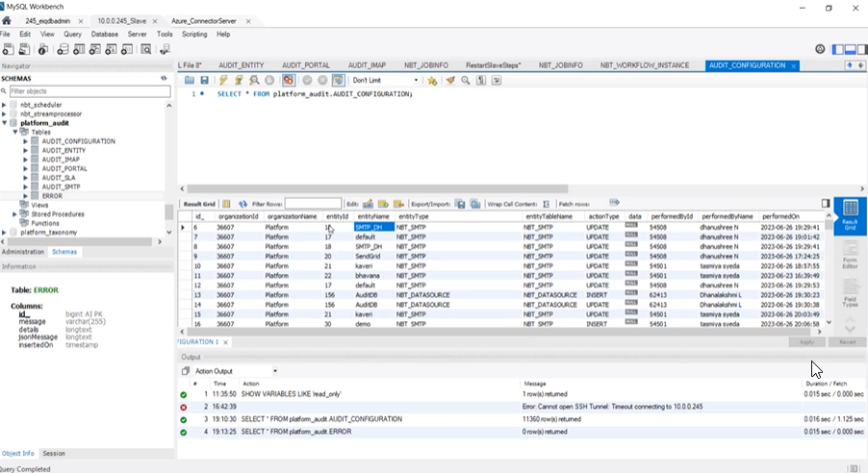Screen dimensions: 868x473
Task: Toggle invisible characters icon
Action: coord(481,80)
